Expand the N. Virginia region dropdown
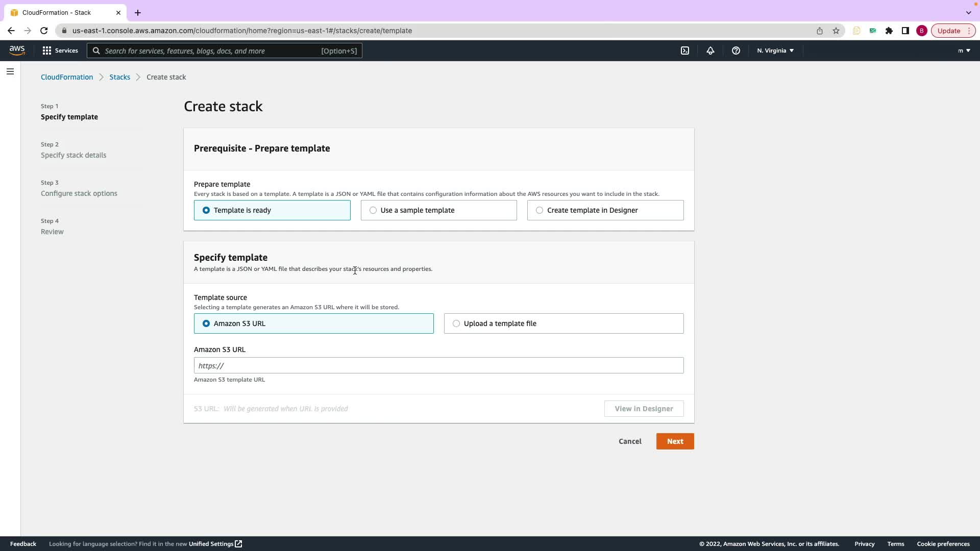 pyautogui.click(x=775, y=51)
